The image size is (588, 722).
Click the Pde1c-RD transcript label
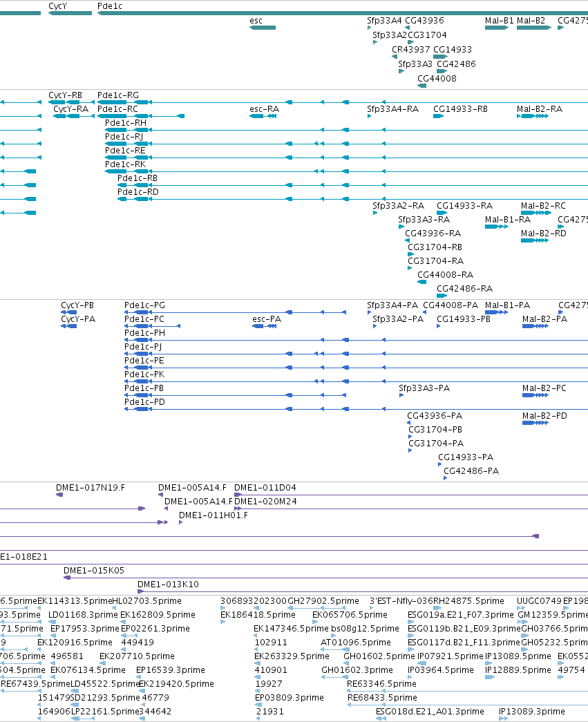[137, 192]
